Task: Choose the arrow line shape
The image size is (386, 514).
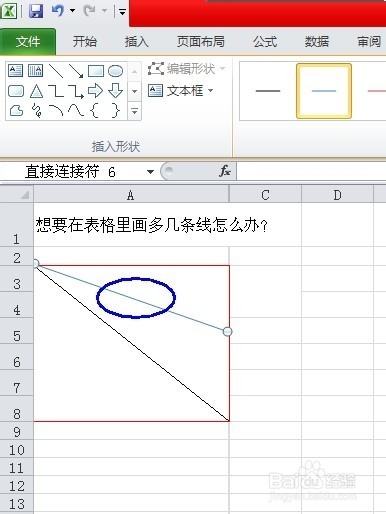Action: coord(76,71)
